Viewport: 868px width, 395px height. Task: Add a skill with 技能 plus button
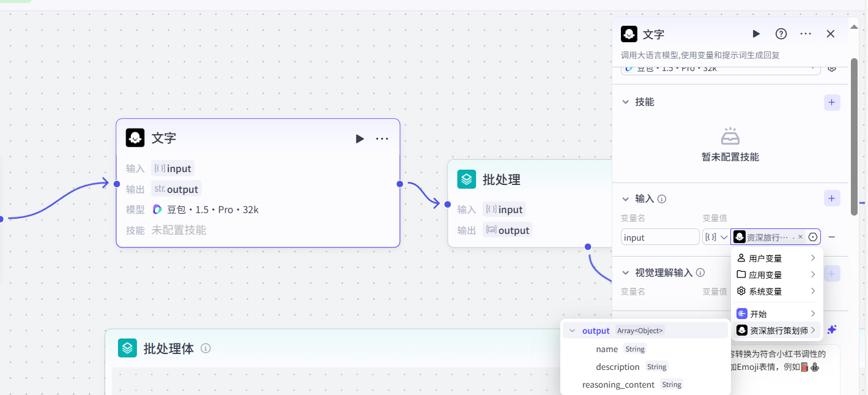click(x=831, y=102)
